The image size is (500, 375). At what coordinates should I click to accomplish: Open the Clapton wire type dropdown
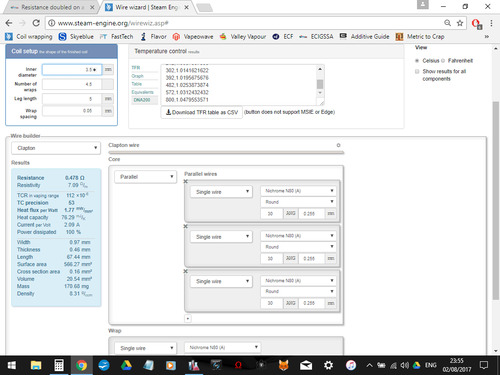(56, 148)
